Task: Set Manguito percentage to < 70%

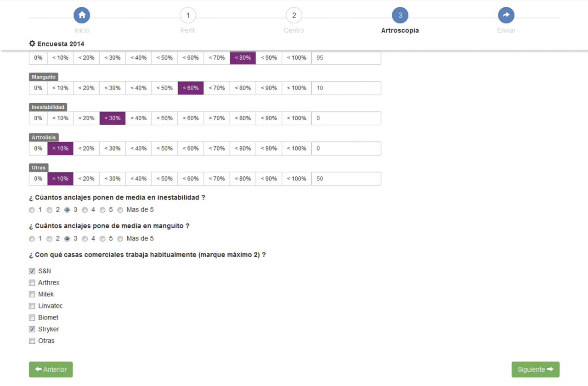Action: point(216,88)
